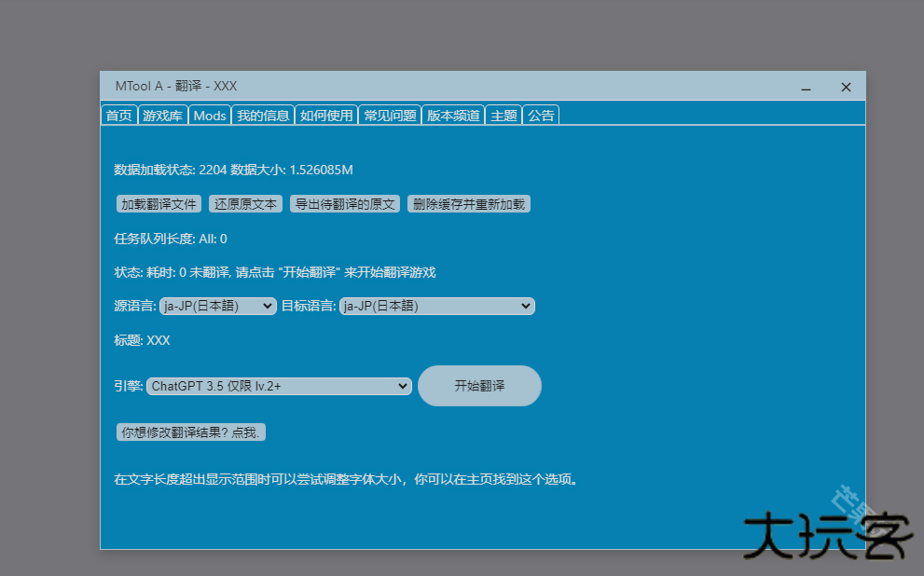The height and width of the screenshot is (576, 924).
Task: Open the 目标语言 dropdown
Action: (x=436, y=306)
